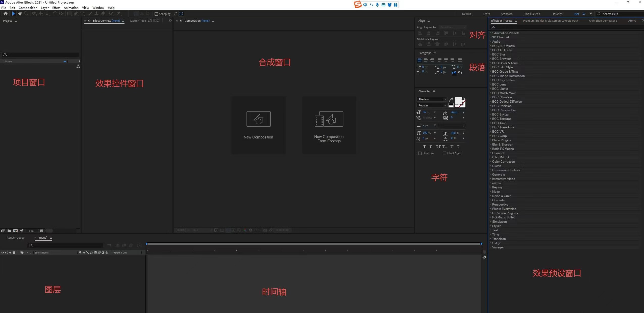The height and width of the screenshot is (313, 644).
Task: Select the Pen tool
Action: [76, 14]
